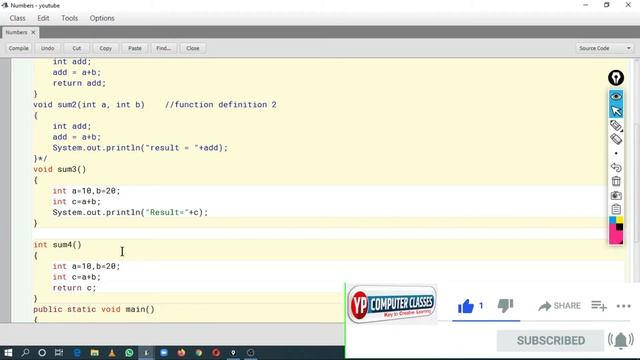Click the Close button in editor toolbar
This screenshot has width=640, height=360.
click(193, 48)
